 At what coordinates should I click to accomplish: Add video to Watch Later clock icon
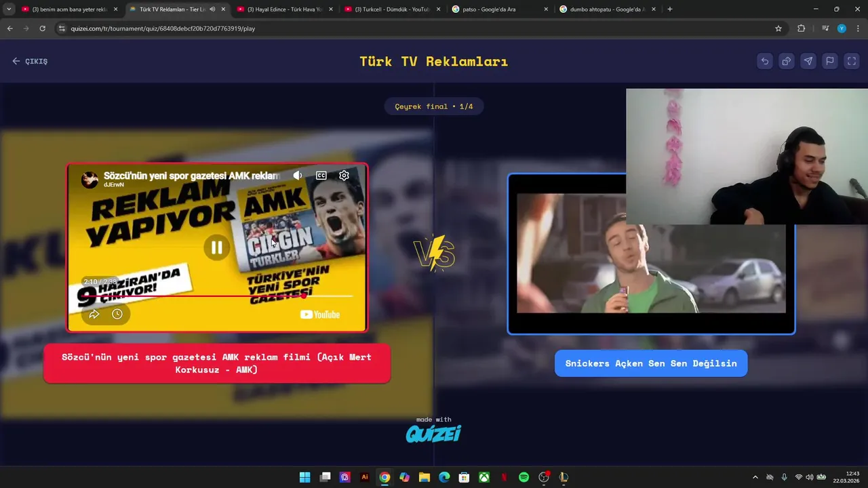(117, 314)
